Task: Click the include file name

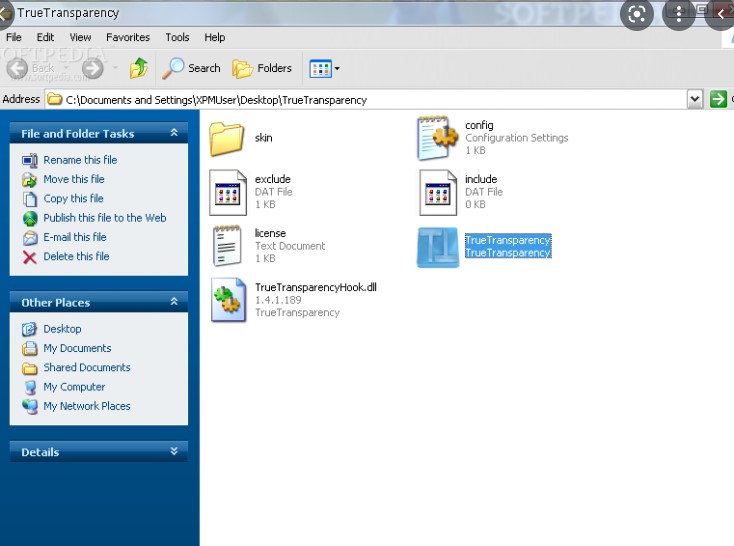Action: [x=481, y=179]
